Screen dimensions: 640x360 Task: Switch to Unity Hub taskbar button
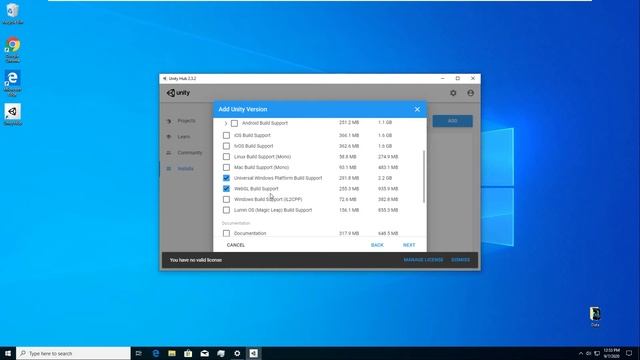coord(253,353)
